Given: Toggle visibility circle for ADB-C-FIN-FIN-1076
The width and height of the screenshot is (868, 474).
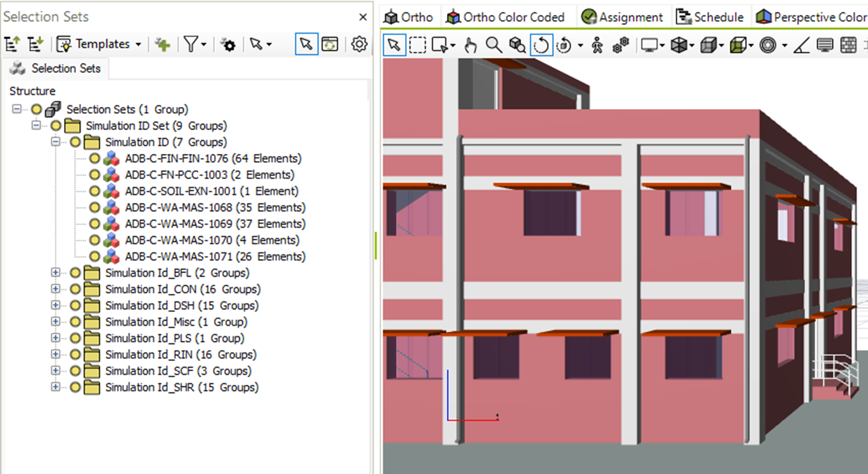Looking at the screenshot, I should [x=95, y=159].
